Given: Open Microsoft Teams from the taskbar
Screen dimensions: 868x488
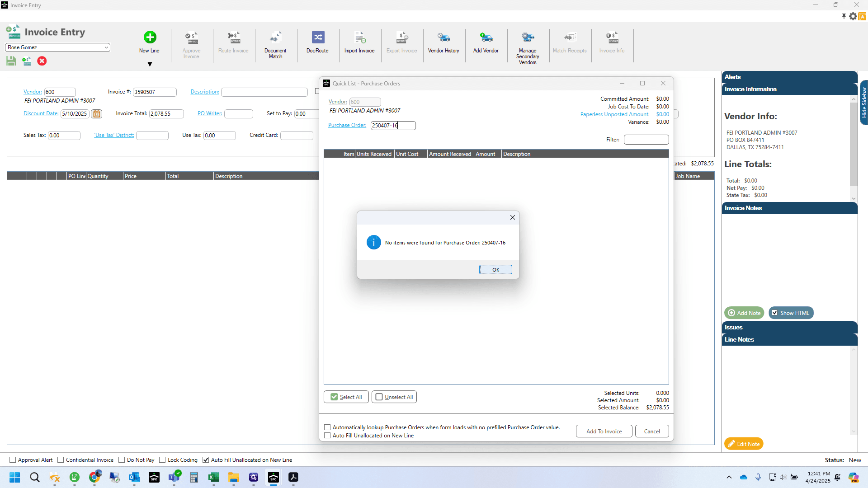Looking at the screenshot, I should [x=174, y=477].
